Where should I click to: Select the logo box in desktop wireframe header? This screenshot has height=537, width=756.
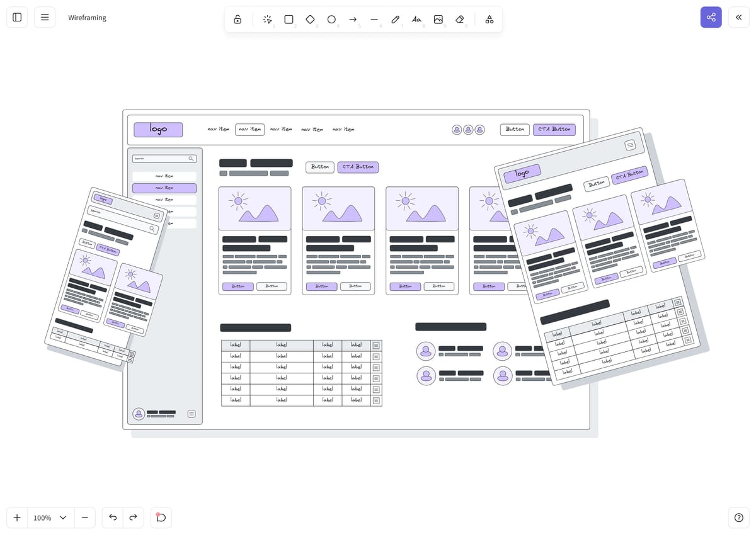click(x=158, y=130)
